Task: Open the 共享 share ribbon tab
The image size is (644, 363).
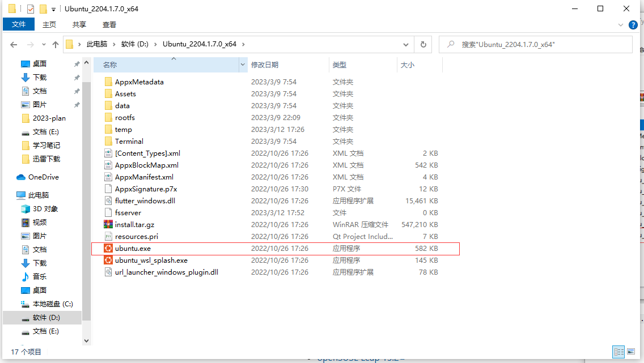Action: (x=79, y=24)
